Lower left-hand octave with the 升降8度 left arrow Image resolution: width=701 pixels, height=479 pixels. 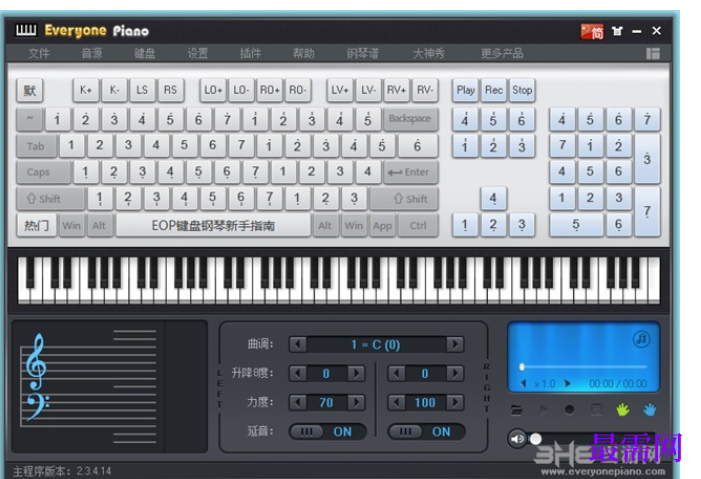[x=297, y=373]
